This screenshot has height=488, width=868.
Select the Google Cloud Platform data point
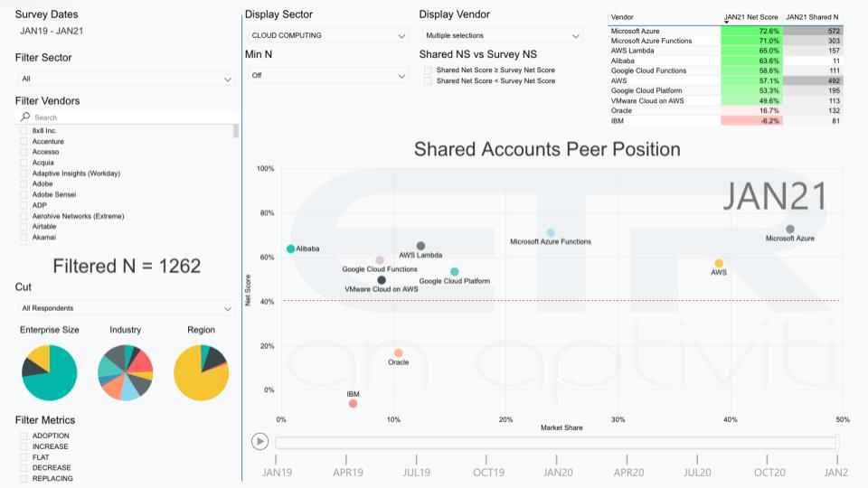tap(454, 272)
